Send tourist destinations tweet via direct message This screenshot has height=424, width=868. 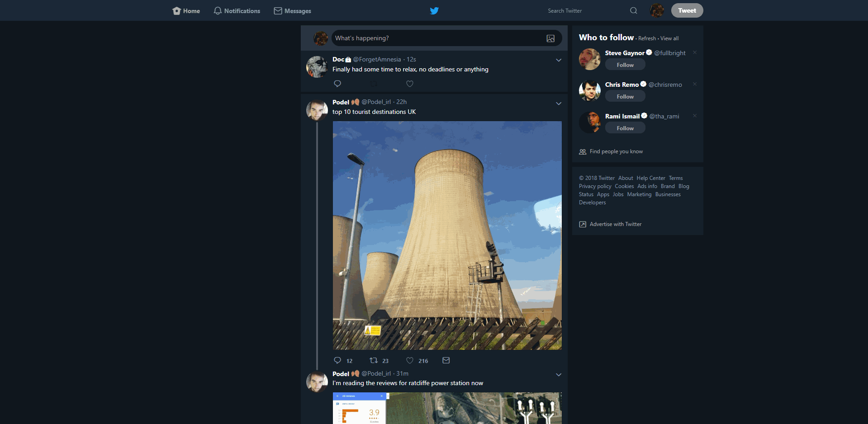pos(446,360)
